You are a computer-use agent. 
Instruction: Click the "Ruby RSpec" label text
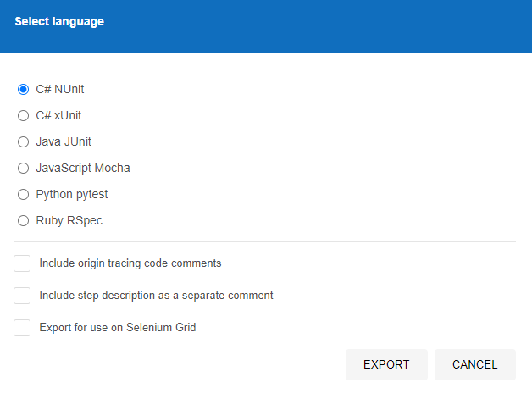(69, 220)
